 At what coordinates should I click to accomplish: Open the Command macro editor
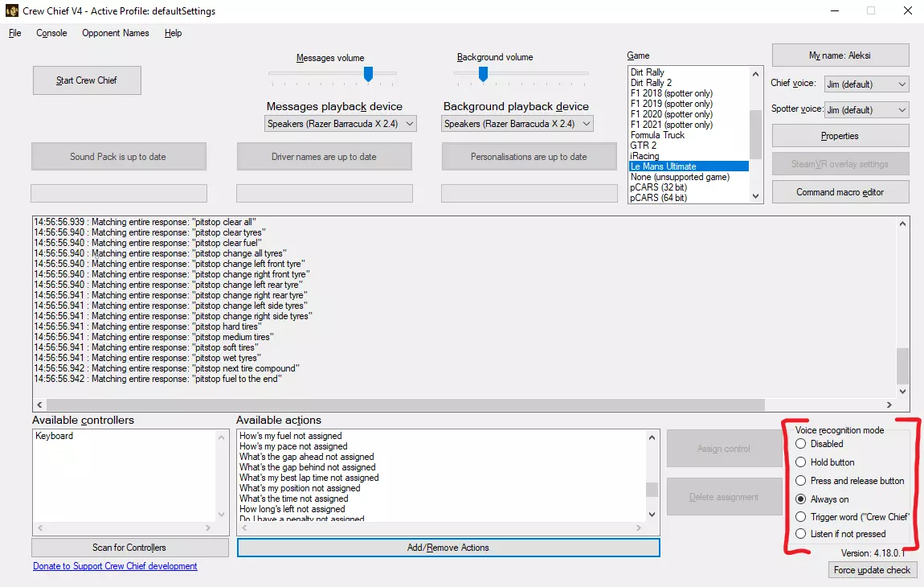coord(840,192)
